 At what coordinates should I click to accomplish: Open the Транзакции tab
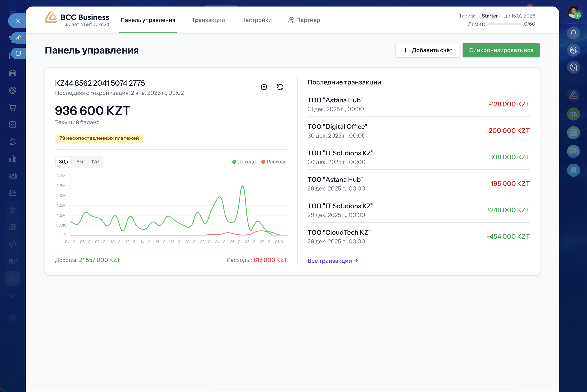click(x=208, y=20)
